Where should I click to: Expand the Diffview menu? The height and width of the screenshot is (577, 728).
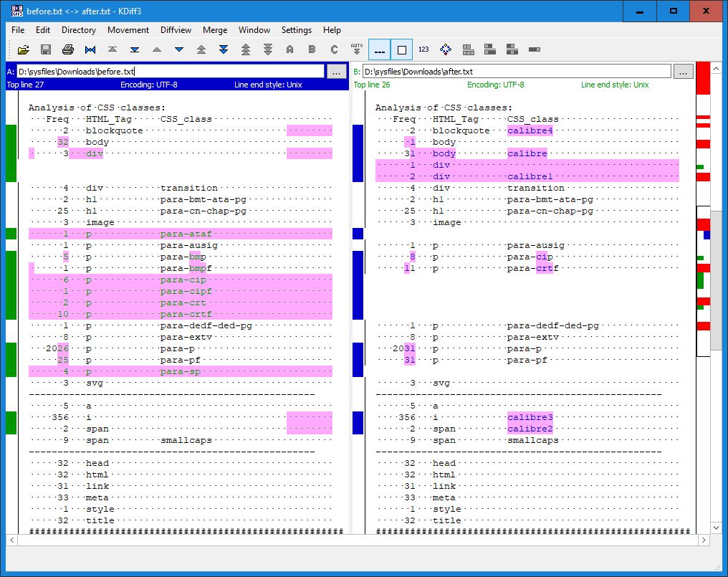coord(176,30)
